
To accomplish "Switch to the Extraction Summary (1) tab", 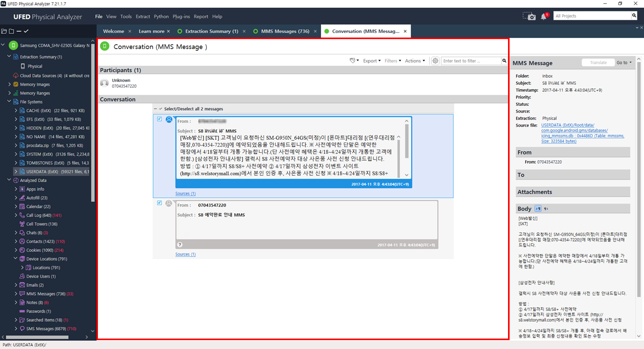I will (x=212, y=31).
